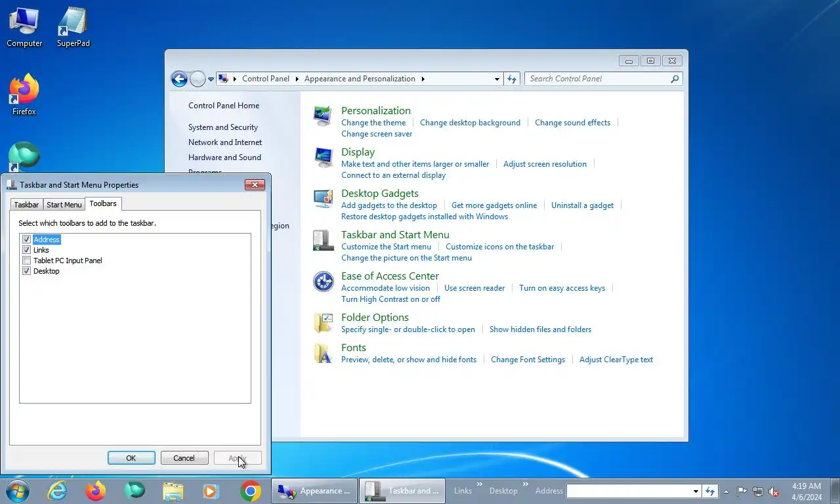Open Action Center flag in system tray
The width and height of the screenshot is (840, 504).
coord(742,491)
